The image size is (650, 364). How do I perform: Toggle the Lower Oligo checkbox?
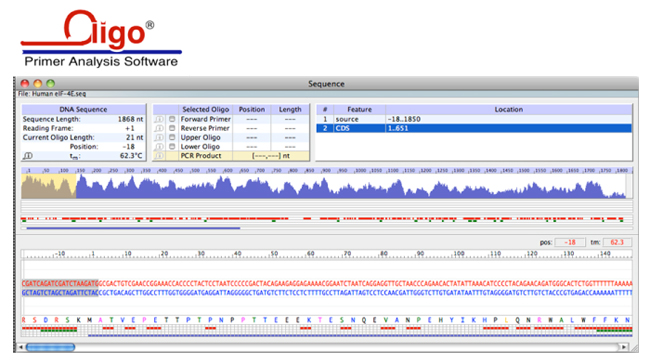click(x=172, y=147)
